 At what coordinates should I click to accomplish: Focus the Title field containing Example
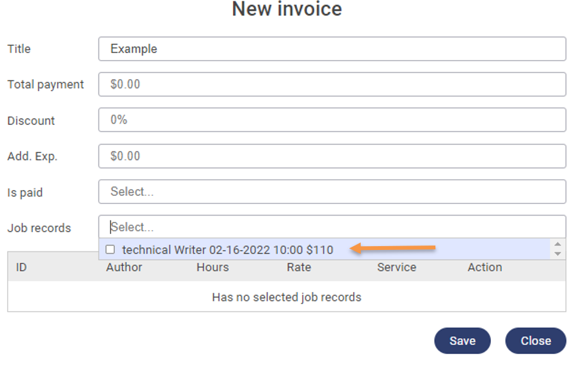tap(332, 49)
